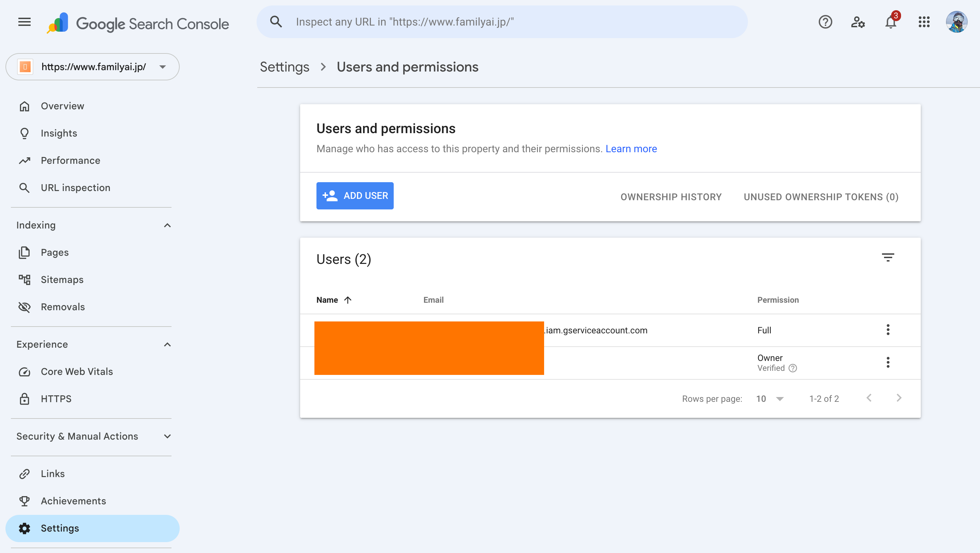The height and width of the screenshot is (553, 980).
Task: Open notifications bell with 3 alerts
Action: click(891, 22)
